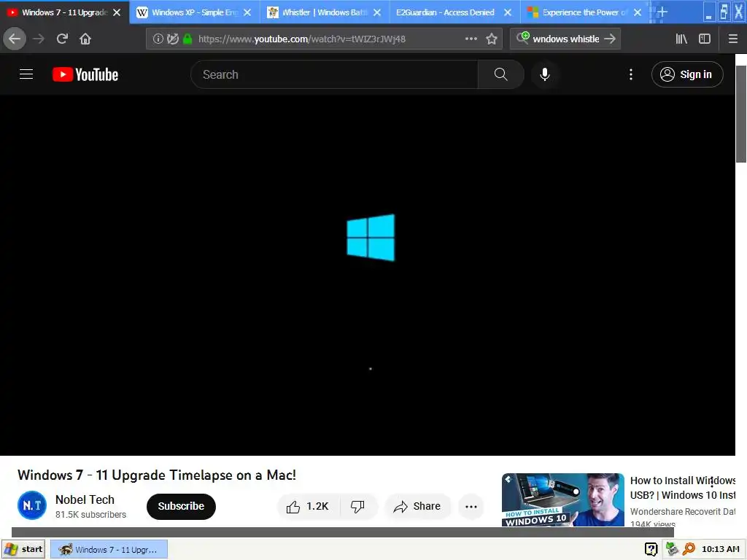Image resolution: width=747 pixels, height=560 pixels.
Task: Click the Share button
Action: click(417, 506)
